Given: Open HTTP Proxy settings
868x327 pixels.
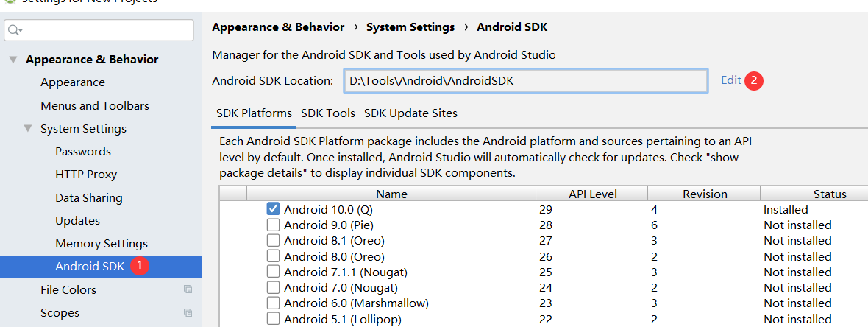Looking at the screenshot, I should click(x=86, y=174).
